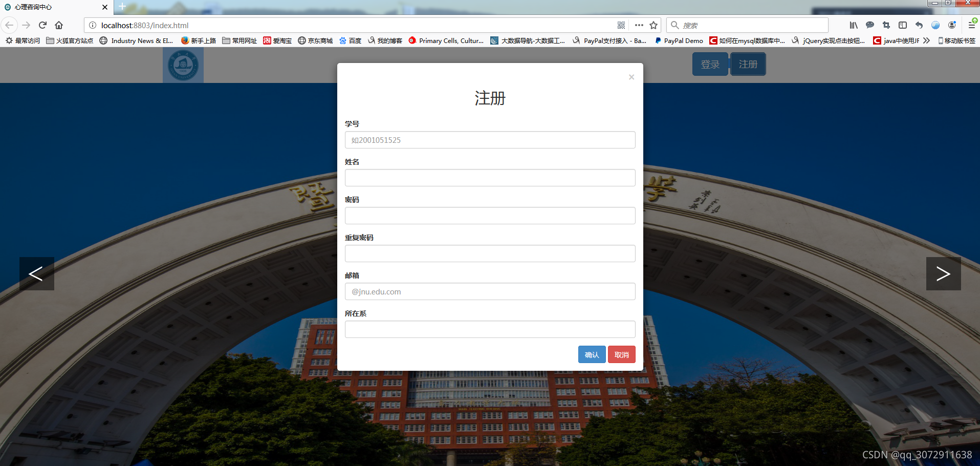Viewport: 980px width, 466px height.
Task: Open the 爱淘宝 bookmark
Action: coord(277,40)
